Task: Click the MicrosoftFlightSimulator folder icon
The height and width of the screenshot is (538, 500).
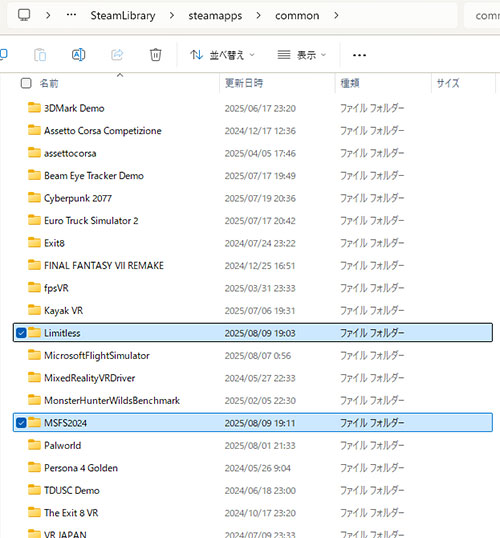Action: tap(34, 355)
